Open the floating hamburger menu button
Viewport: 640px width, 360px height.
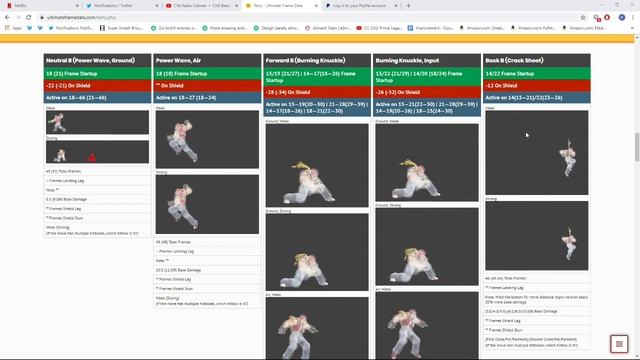[619, 344]
